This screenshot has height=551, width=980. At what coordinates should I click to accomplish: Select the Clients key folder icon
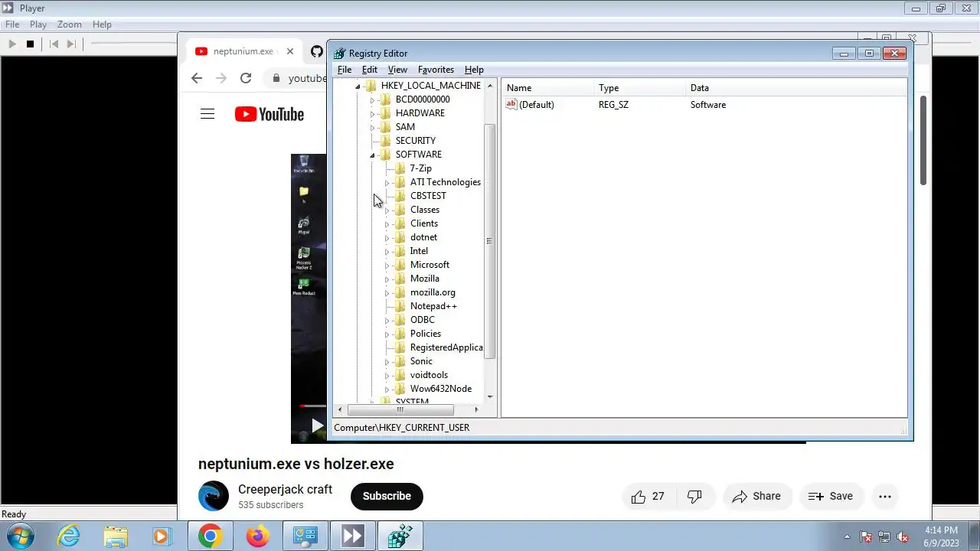[x=400, y=223]
